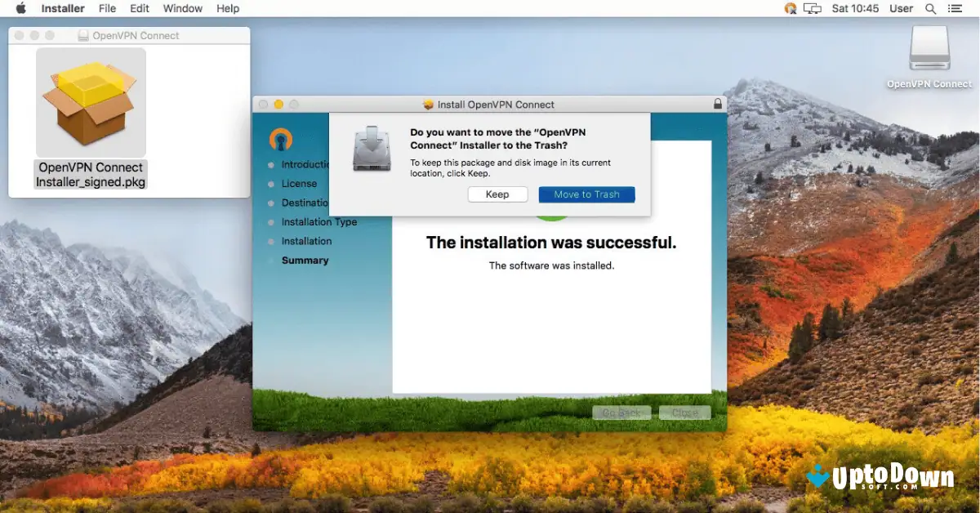
Task: Open Notification Center
Action: [x=955, y=8]
